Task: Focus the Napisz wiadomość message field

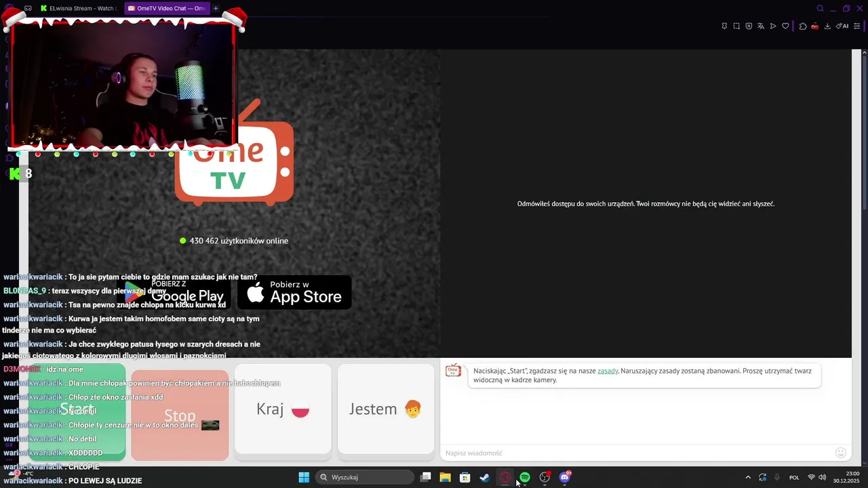Action: pyautogui.click(x=637, y=453)
